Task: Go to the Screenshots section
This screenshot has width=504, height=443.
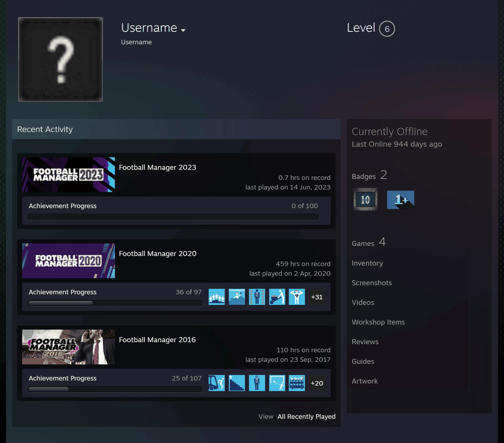Action: click(x=372, y=283)
